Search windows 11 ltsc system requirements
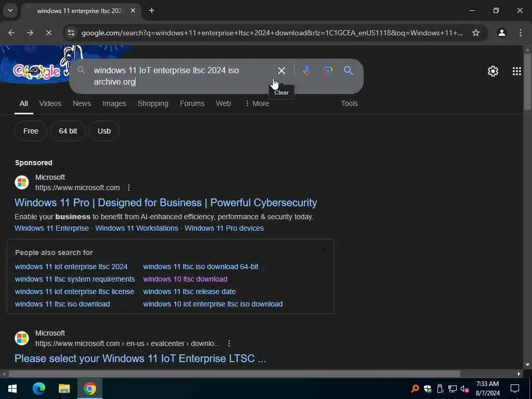This screenshot has height=399, width=532. point(75,279)
